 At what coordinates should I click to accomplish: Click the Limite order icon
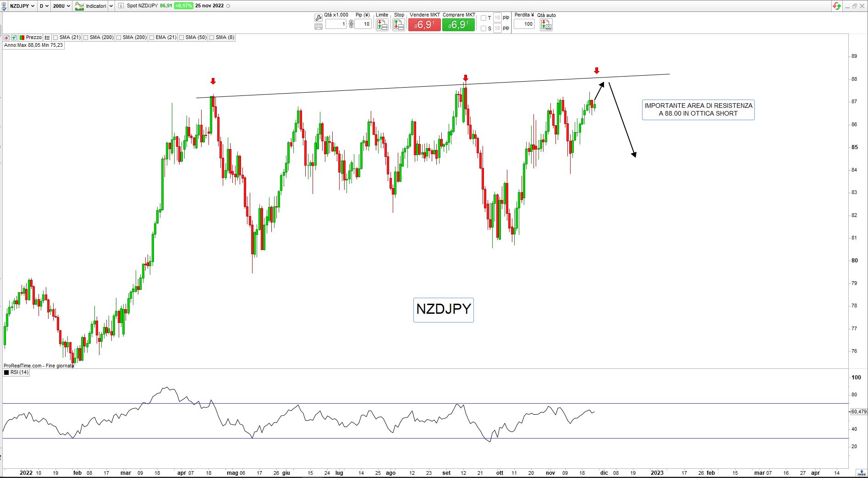pos(382,25)
